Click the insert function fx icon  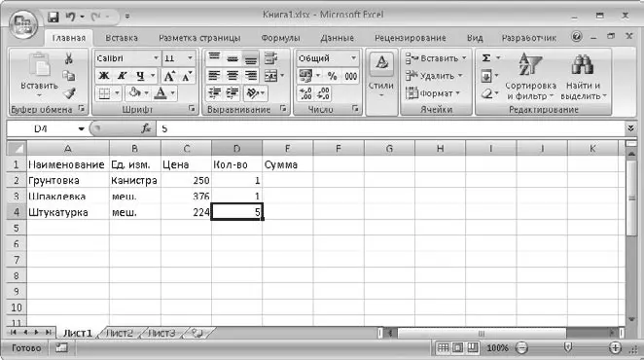pyautogui.click(x=146, y=128)
